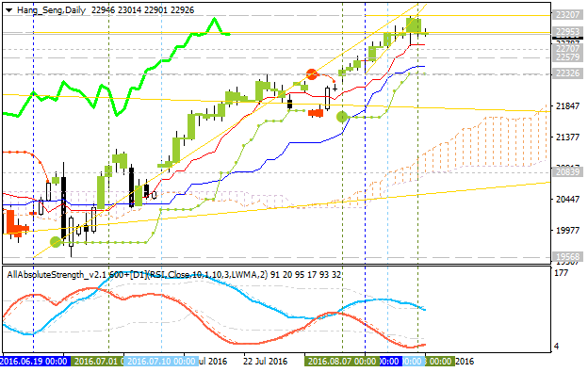Image resolution: width=588 pixels, height=372 pixels.
Task: Select the 21847 price axis value
Action: [567, 106]
